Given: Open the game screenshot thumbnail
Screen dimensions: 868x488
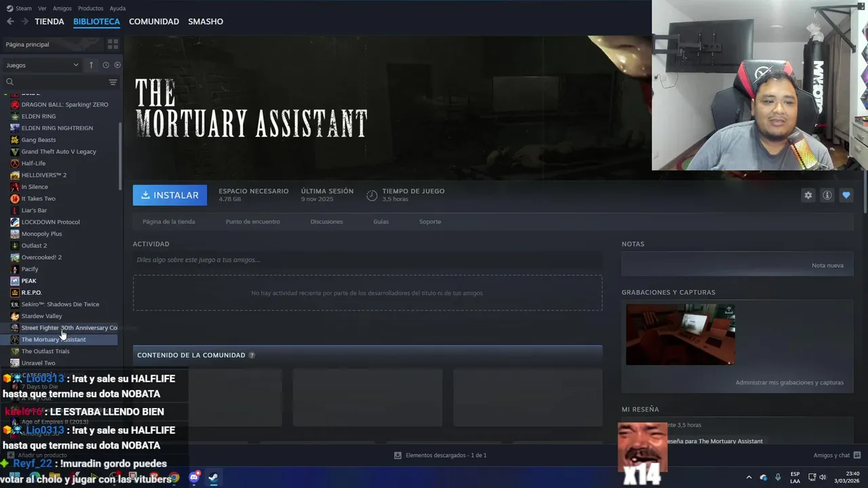Looking at the screenshot, I should [x=680, y=334].
